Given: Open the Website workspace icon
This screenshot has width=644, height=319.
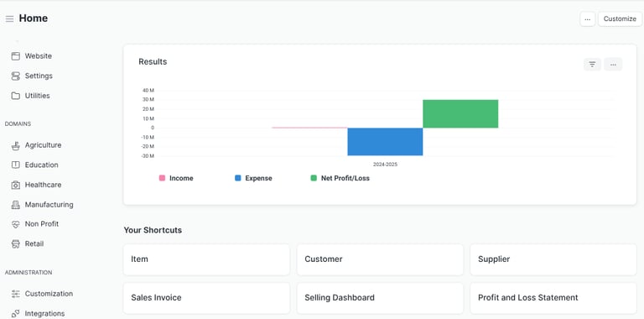Looking at the screenshot, I should [x=16, y=56].
